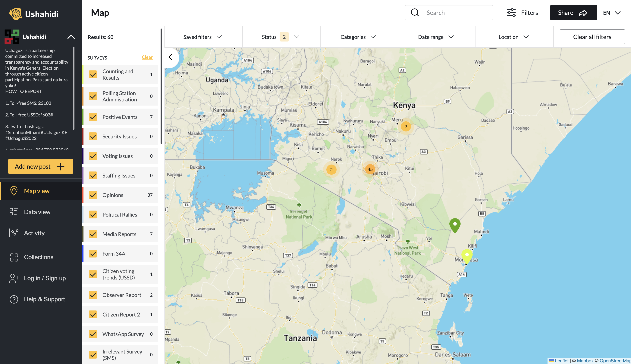Toggle the Media Reports checkbox
This screenshot has height=364, width=631.
(x=93, y=234)
